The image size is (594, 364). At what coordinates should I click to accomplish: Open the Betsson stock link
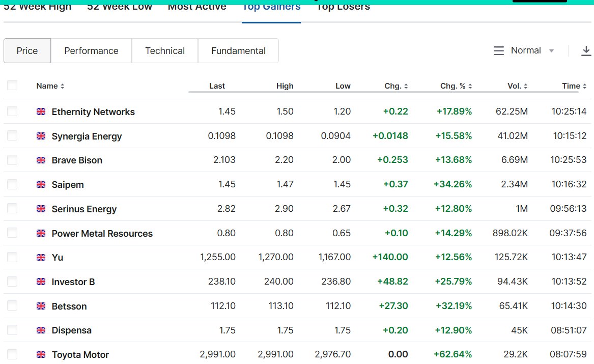coord(69,306)
